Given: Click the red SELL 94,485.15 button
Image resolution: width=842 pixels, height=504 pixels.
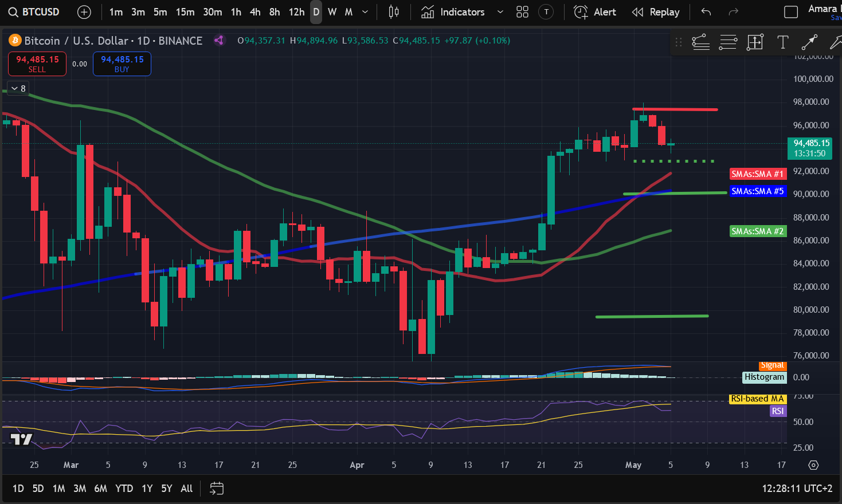Looking at the screenshot, I should (x=37, y=64).
